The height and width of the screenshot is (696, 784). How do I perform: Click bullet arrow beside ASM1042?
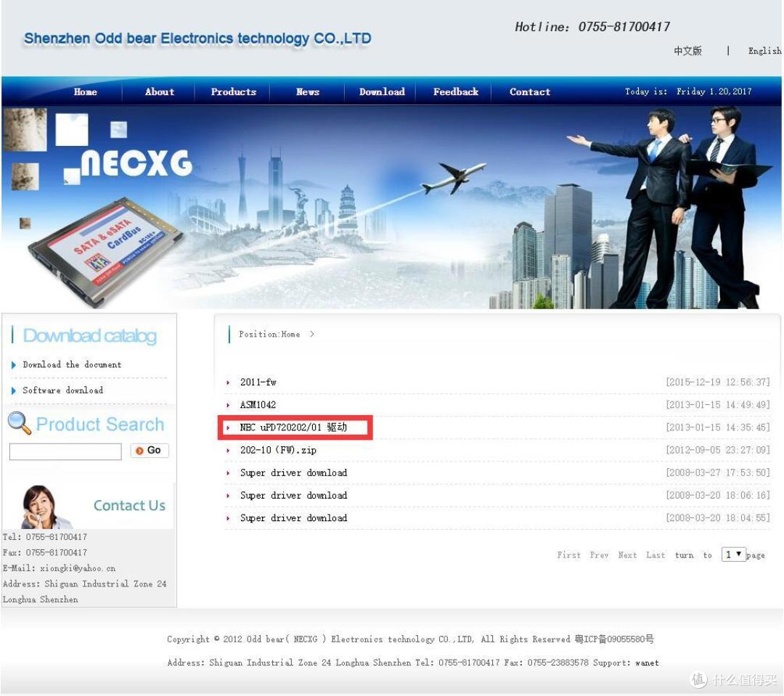(228, 406)
